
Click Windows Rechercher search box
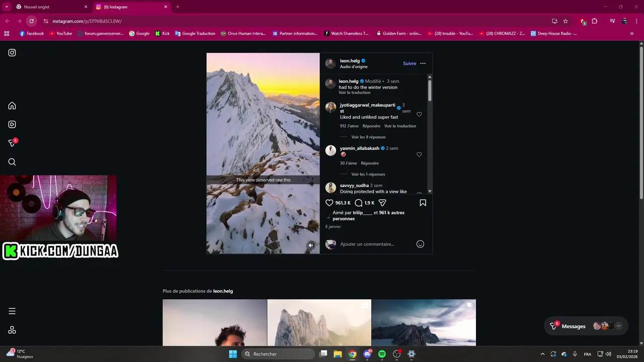coord(278,354)
